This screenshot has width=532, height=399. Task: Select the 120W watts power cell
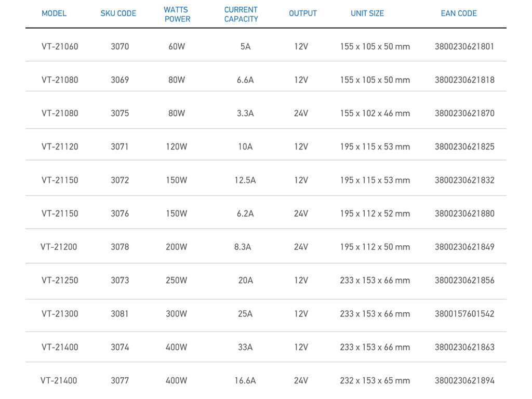point(177,147)
